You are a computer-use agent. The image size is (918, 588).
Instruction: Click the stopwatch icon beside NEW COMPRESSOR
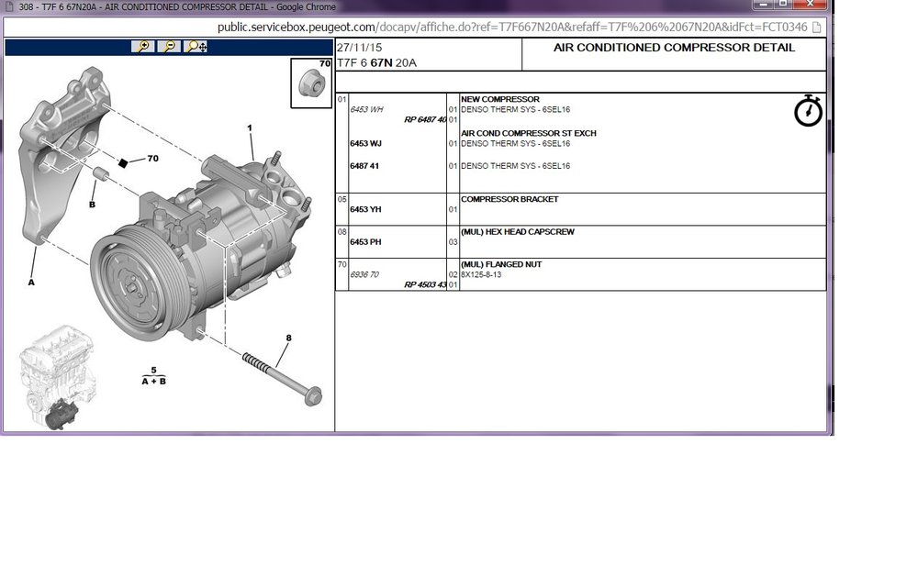click(x=808, y=111)
